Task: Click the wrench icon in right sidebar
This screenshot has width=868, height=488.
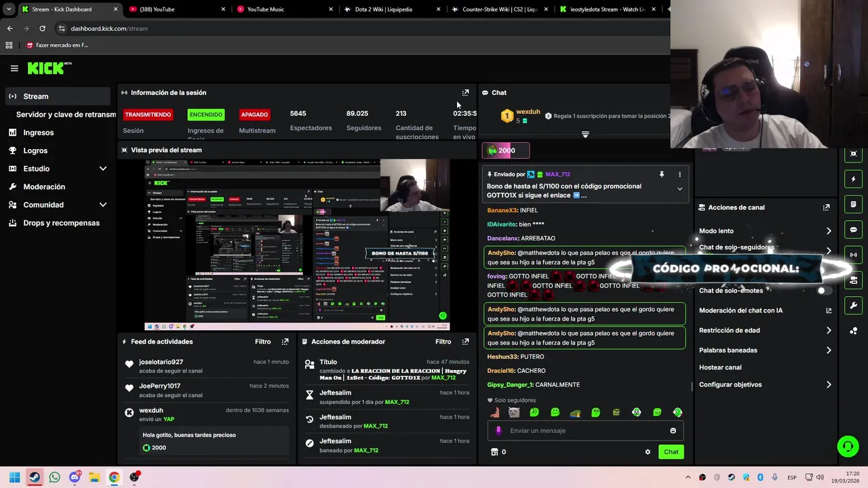Action: tap(853, 306)
